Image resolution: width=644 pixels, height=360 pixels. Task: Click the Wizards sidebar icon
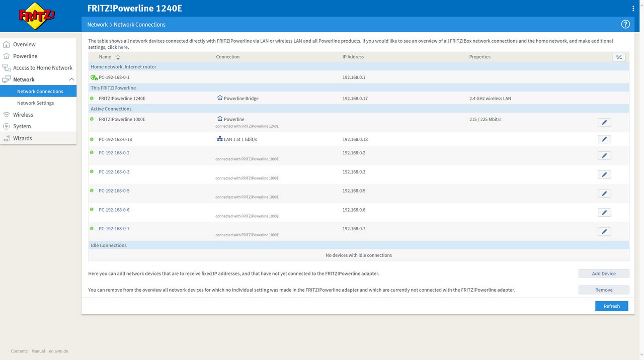[x=7, y=138]
